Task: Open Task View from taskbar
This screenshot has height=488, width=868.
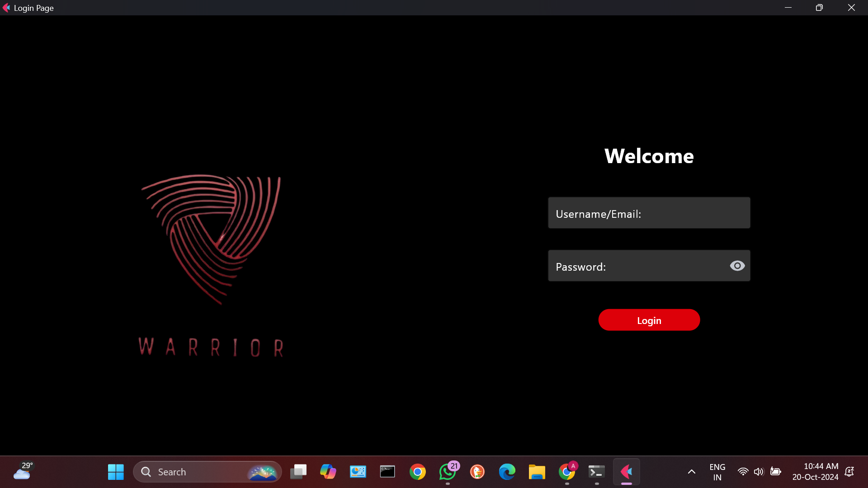Action: click(x=298, y=472)
